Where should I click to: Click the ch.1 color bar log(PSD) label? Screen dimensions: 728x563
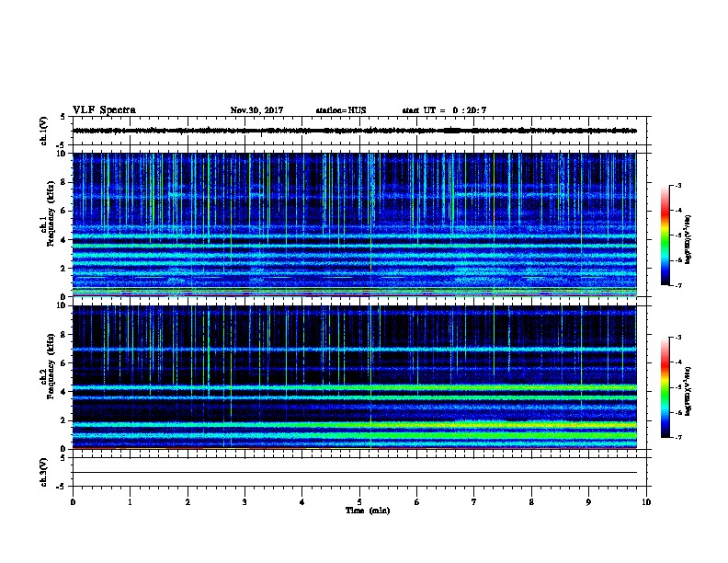pos(688,240)
